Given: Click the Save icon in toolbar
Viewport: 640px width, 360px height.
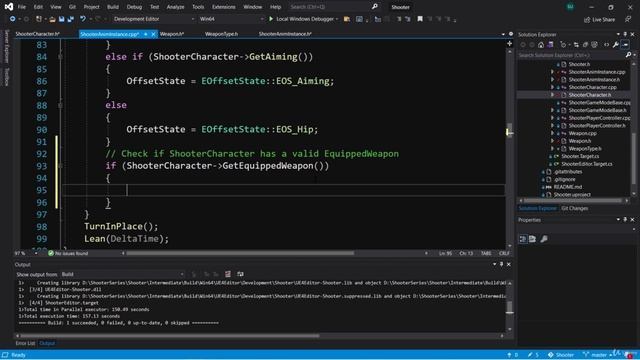Looking at the screenshot, I should click(x=61, y=19).
